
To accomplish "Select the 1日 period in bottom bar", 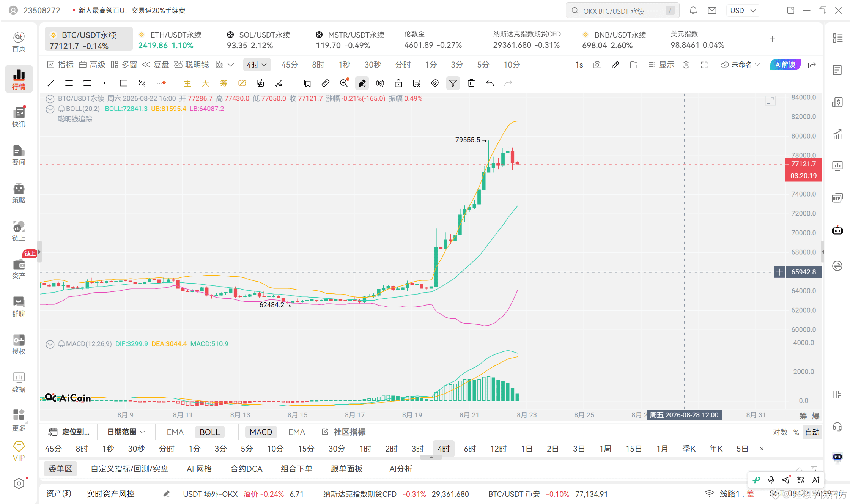I will point(526,449).
